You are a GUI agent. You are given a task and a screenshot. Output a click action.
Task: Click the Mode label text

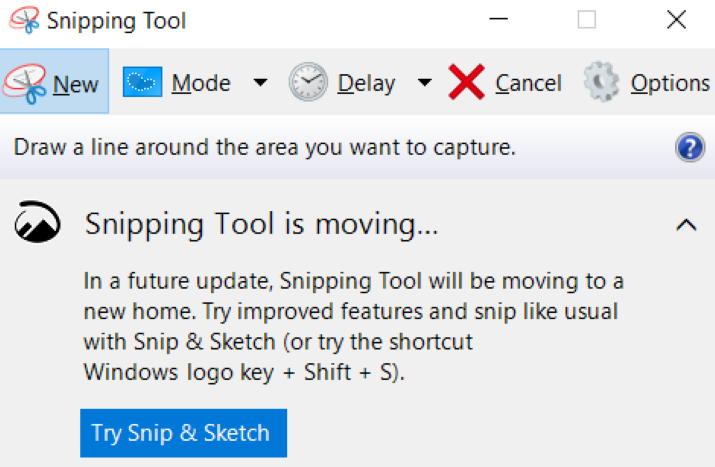coord(201,83)
